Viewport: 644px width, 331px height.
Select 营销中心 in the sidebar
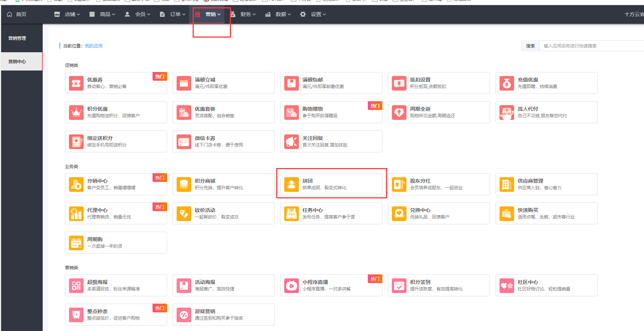pyautogui.click(x=22, y=61)
